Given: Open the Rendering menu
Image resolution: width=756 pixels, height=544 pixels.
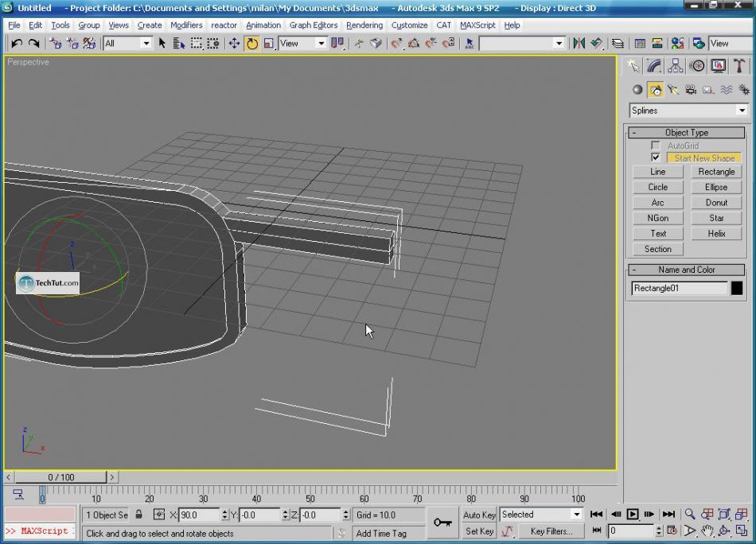Looking at the screenshot, I should click(364, 25).
